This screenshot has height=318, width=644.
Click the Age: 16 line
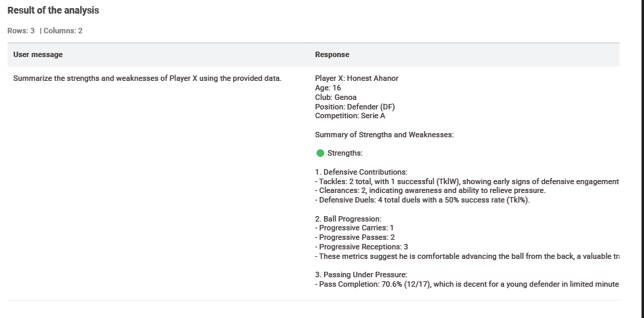pos(327,88)
